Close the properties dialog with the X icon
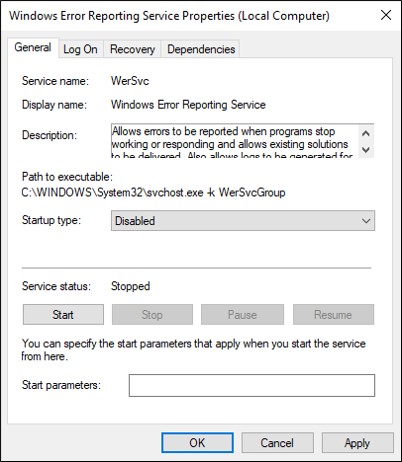Screen dimensions: 402x462 [386, 15]
